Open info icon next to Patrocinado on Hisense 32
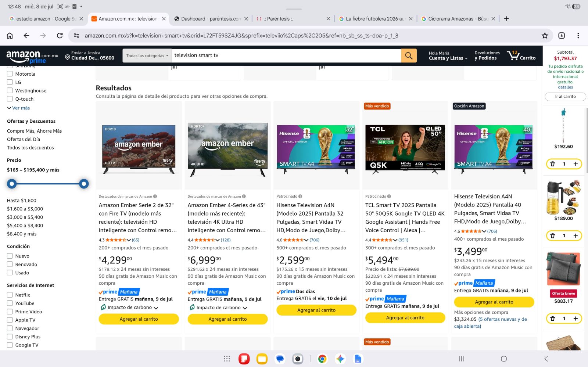This screenshot has height=367, width=588. [300, 196]
